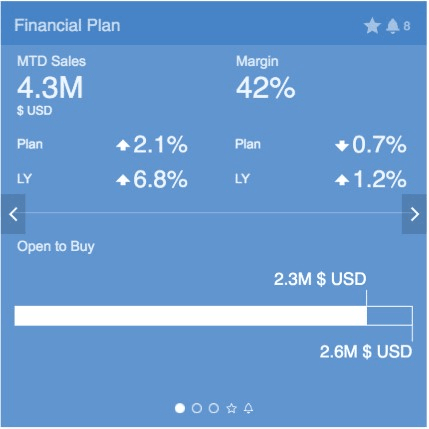Click the Open to Buy progress bar

coord(214,316)
